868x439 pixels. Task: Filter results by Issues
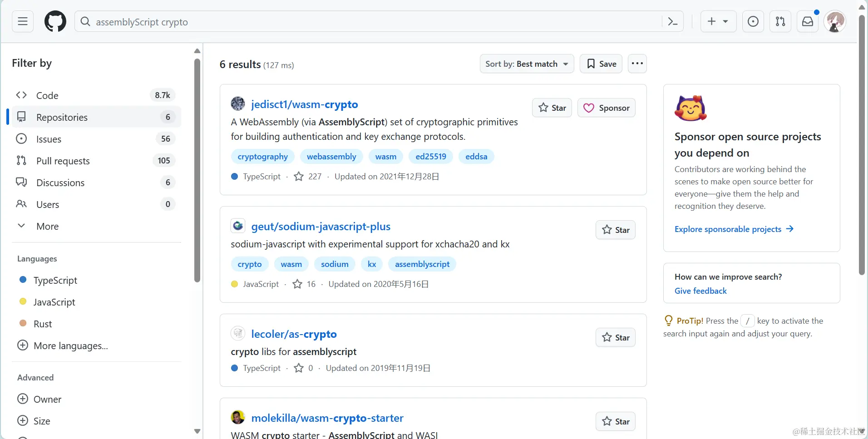49,139
